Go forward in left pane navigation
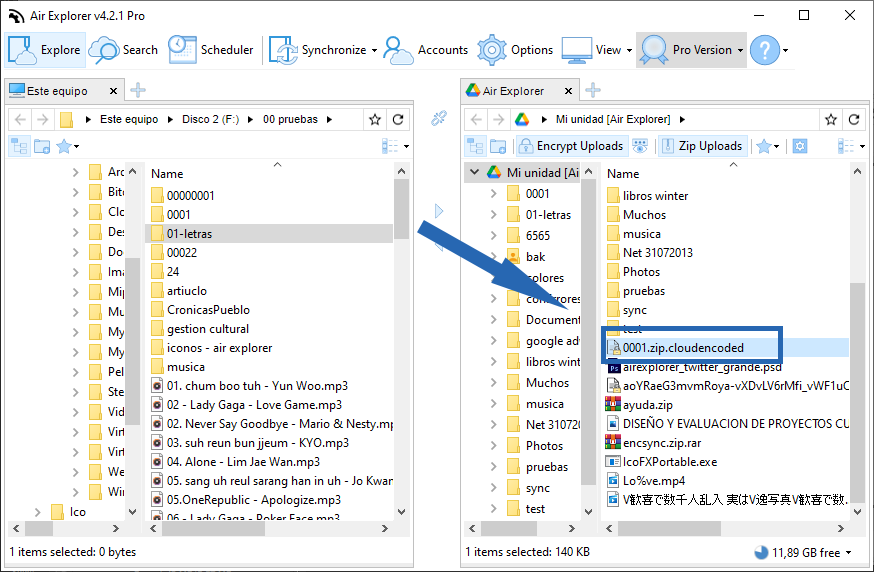 coord(42,119)
